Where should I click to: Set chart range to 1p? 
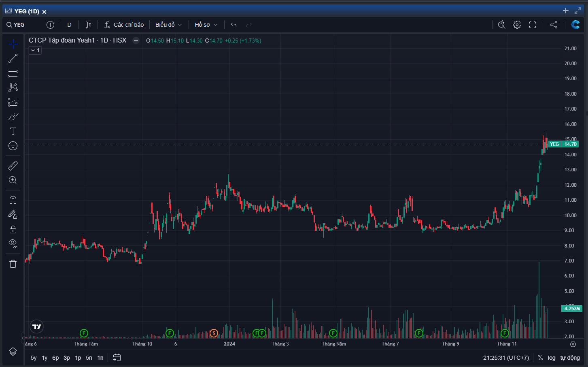coord(78,358)
